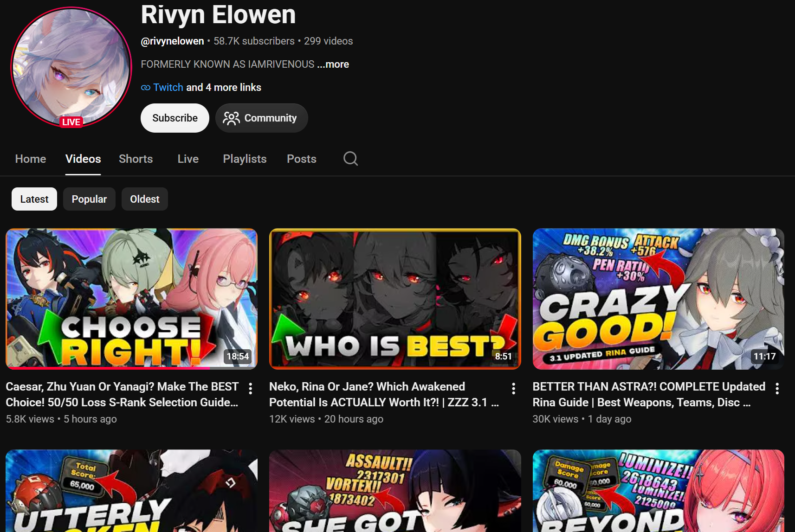Click the 'Rivyn Elowen' channel name heading
The width and height of the screenshot is (795, 532).
[x=218, y=14]
